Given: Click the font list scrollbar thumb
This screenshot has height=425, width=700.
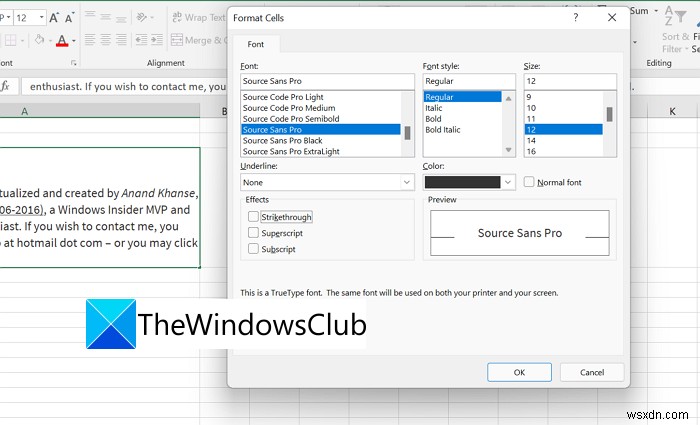Looking at the screenshot, I should pyautogui.click(x=407, y=133).
